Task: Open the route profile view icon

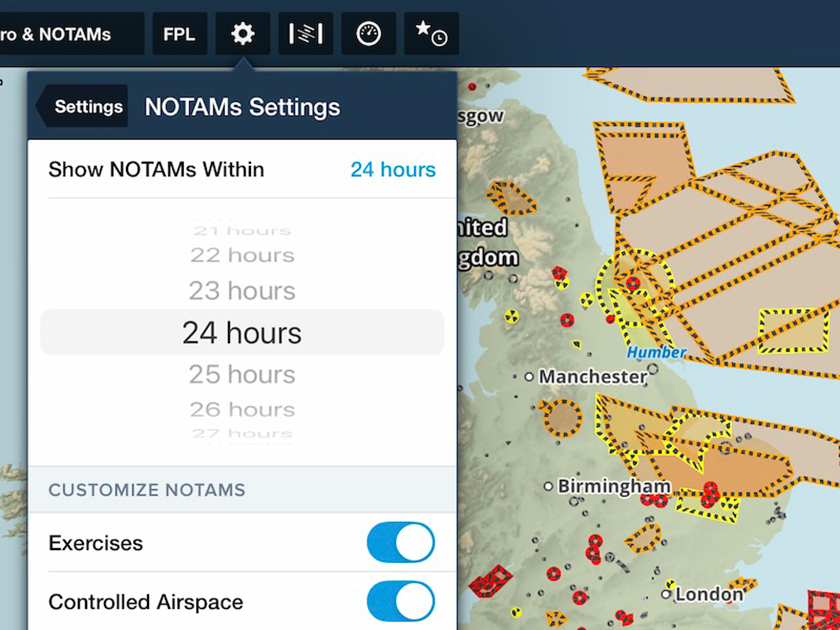Action: [306, 34]
